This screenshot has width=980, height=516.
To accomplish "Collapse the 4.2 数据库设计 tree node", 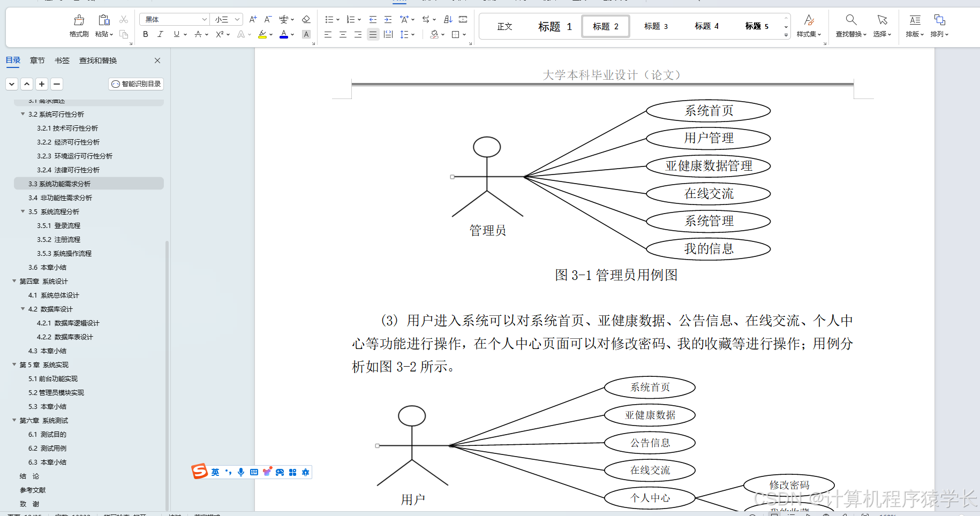I will 22,309.
